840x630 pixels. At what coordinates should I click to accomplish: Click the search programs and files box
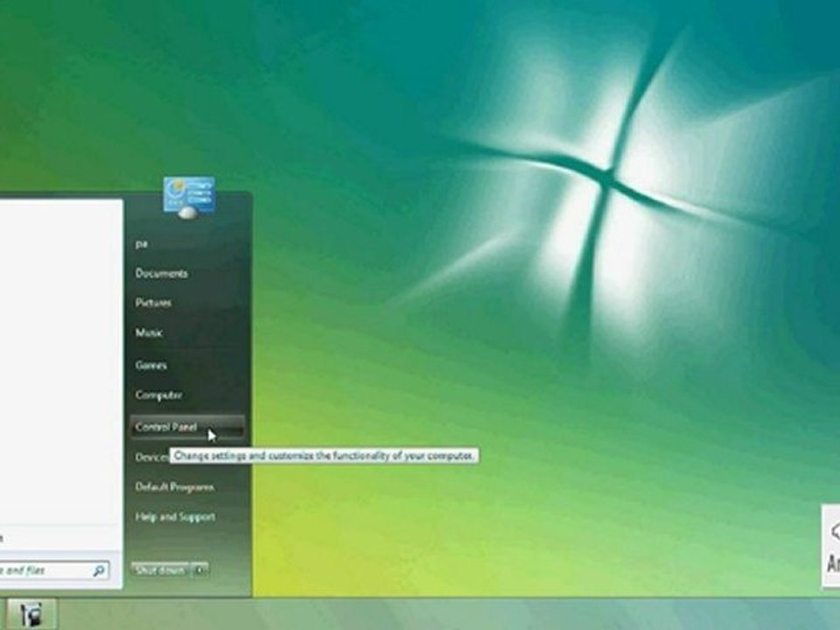point(53,570)
